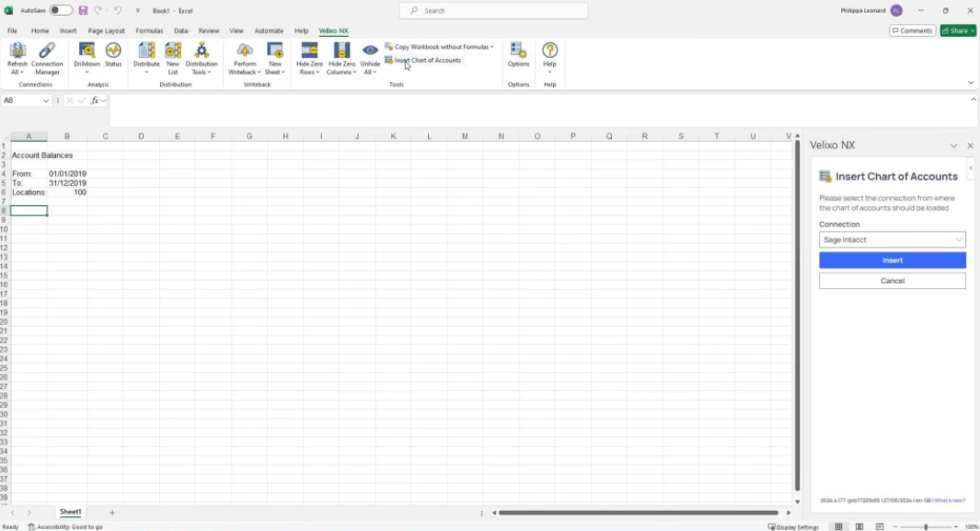Image resolution: width=980 pixels, height=531 pixels.
Task: Open Velixo NX pane options chevron
Action: (953, 145)
